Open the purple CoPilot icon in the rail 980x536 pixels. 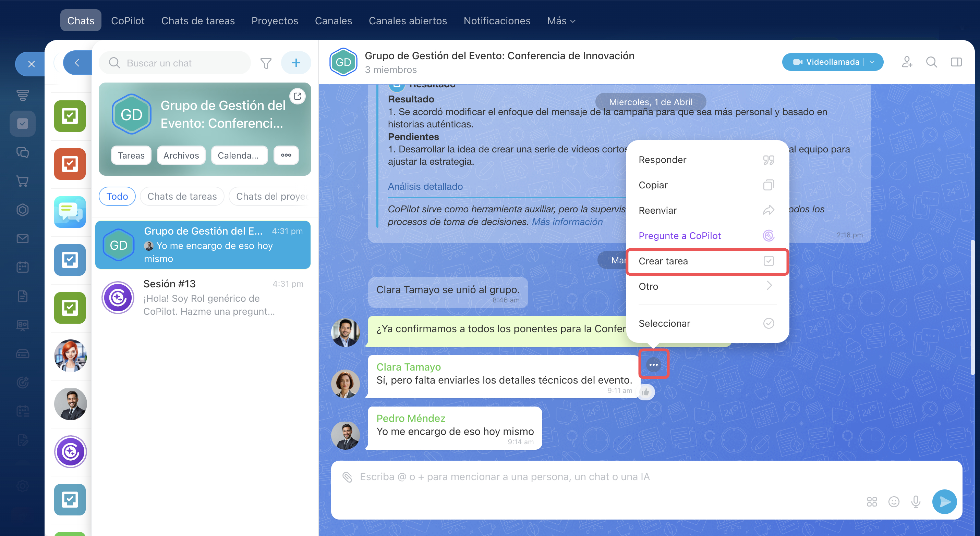pos(70,451)
